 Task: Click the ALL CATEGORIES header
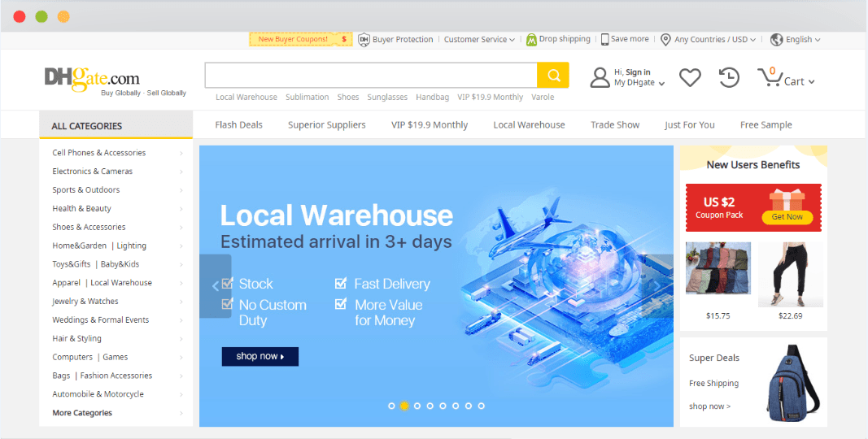pos(116,125)
